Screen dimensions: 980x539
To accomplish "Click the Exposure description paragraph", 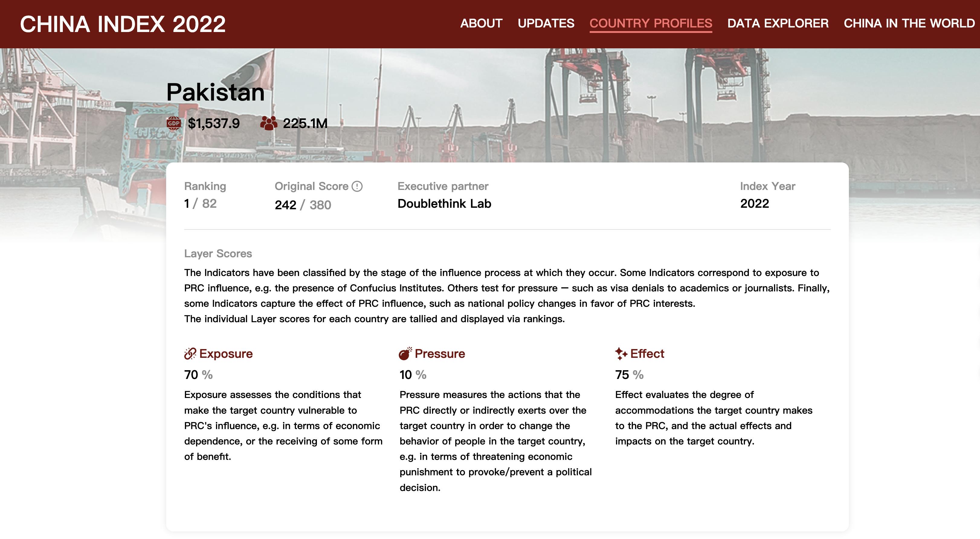I will pyautogui.click(x=283, y=426).
